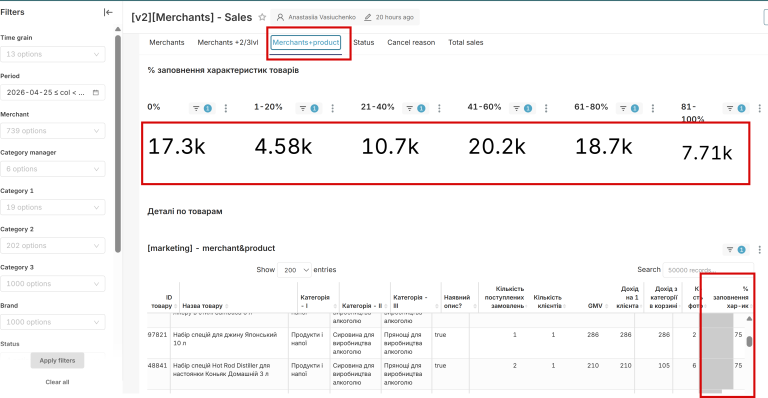Expand the Brand filter dropdown
This screenshot has width=768, height=398.
click(52, 322)
